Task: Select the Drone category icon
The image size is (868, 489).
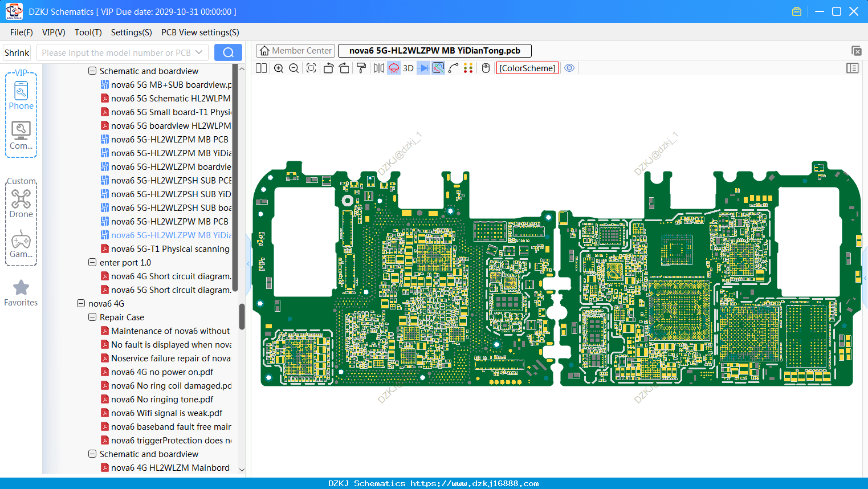Action: [x=21, y=203]
